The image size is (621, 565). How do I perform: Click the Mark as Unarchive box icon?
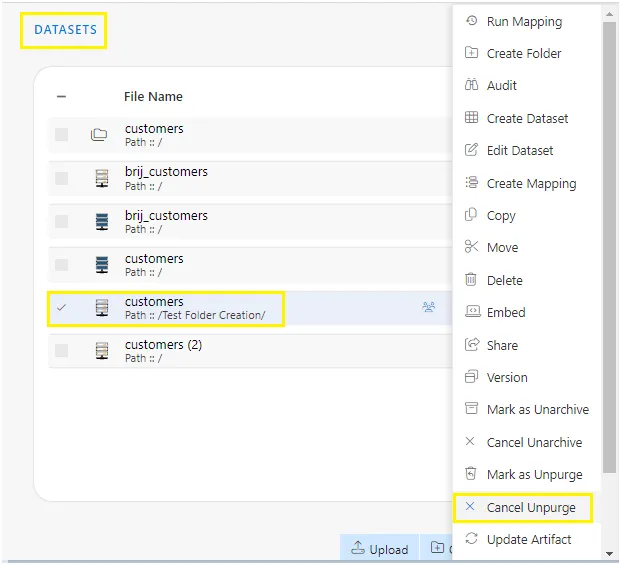[x=471, y=408]
